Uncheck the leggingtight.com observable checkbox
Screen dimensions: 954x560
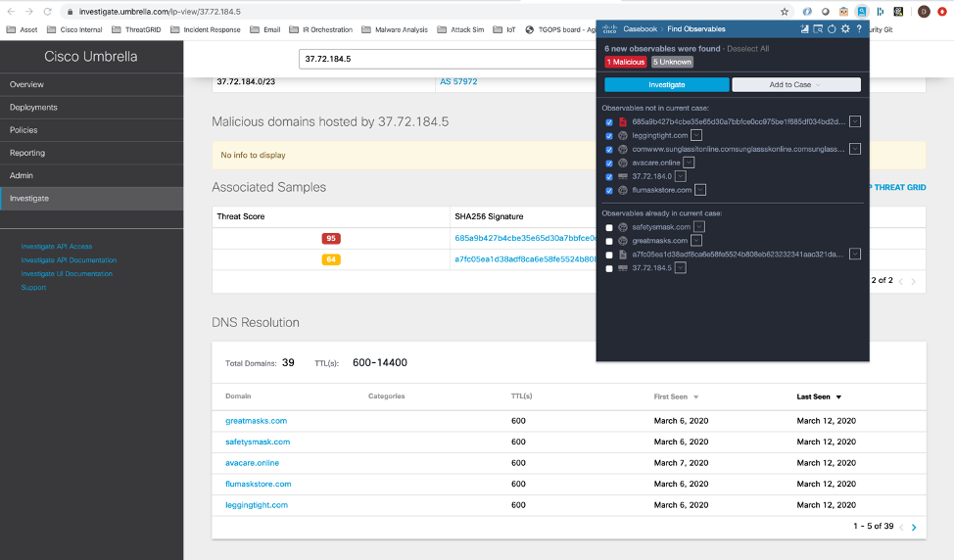pos(609,135)
